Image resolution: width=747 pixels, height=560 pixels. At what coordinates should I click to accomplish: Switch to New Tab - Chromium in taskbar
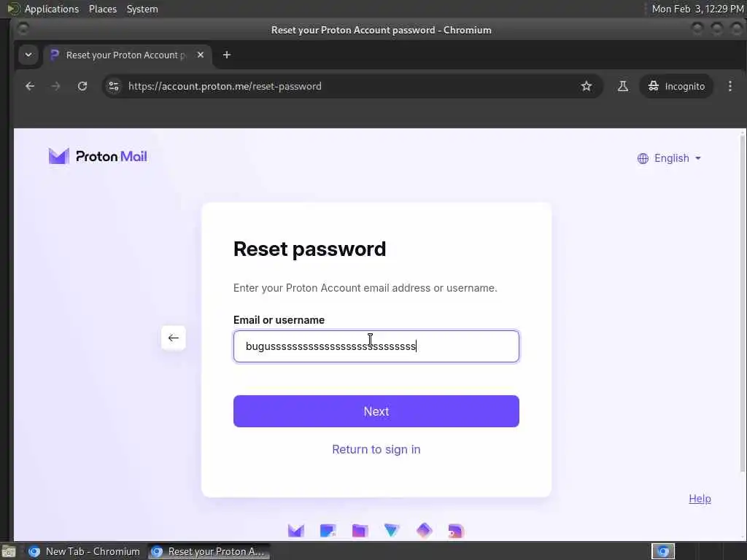pos(85,551)
